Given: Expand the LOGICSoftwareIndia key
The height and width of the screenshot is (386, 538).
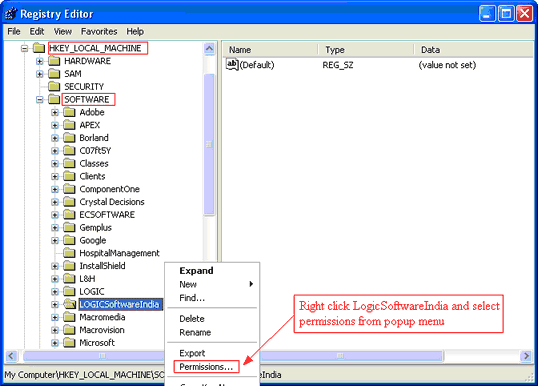Looking at the screenshot, I should [55, 305].
